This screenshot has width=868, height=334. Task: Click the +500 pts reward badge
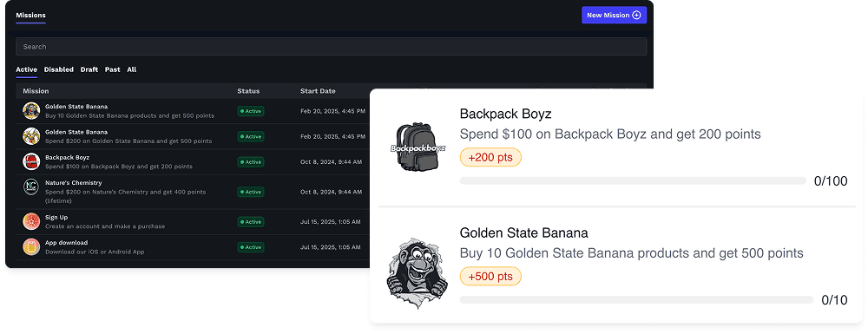point(490,276)
